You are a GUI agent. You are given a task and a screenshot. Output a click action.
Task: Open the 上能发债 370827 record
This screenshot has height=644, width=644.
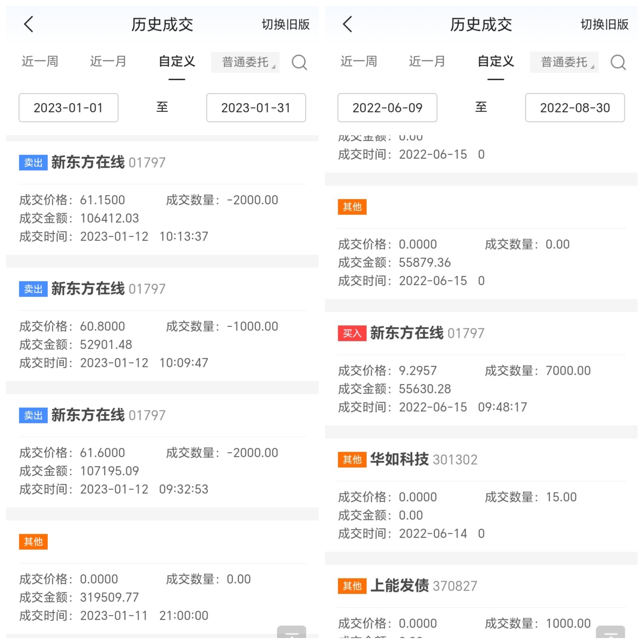[x=481, y=601]
